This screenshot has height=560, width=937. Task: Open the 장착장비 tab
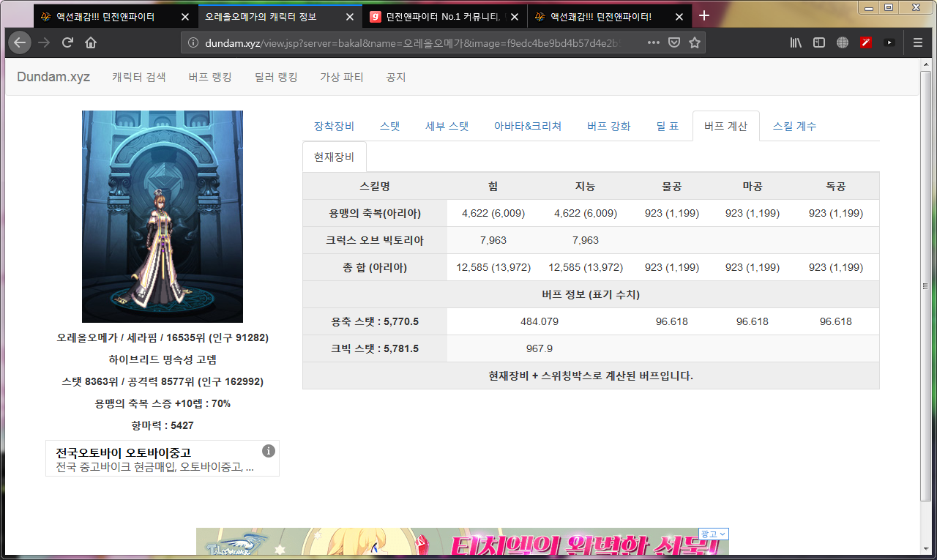[x=334, y=126]
